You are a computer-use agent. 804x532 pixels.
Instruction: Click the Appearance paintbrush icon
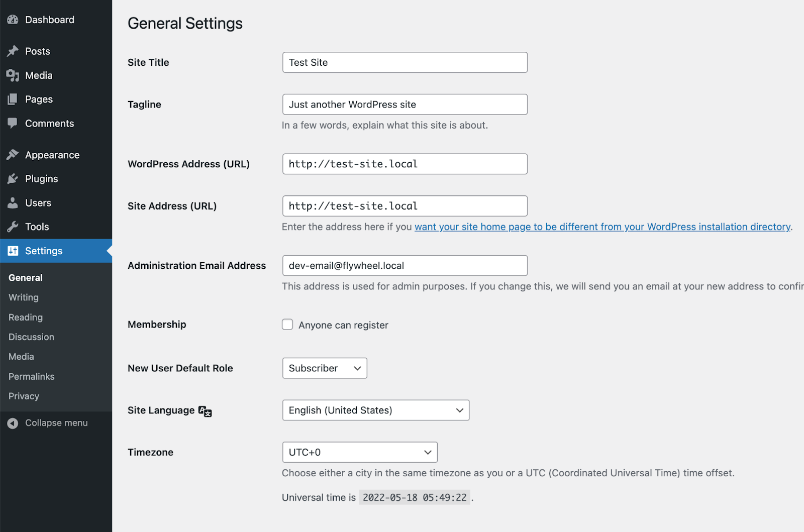(13, 155)
